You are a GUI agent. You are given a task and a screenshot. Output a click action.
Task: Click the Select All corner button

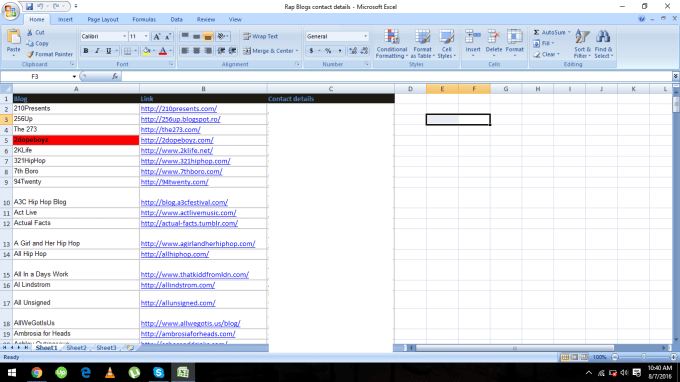pyautogui.click(x=6, y=89)
